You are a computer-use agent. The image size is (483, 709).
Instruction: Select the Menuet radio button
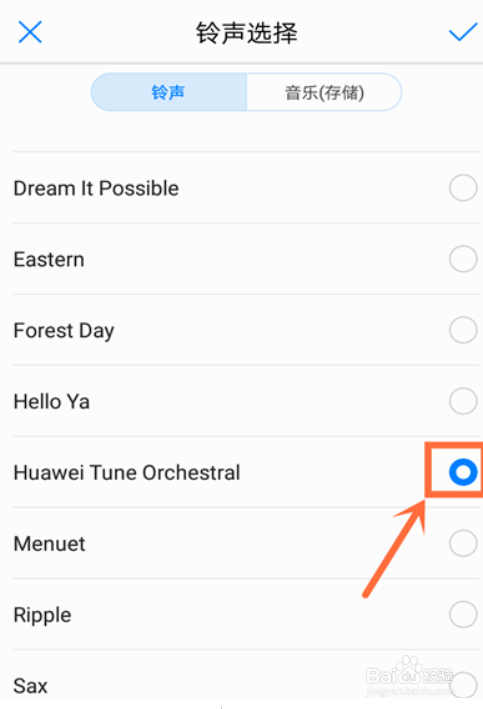(463, 543)
